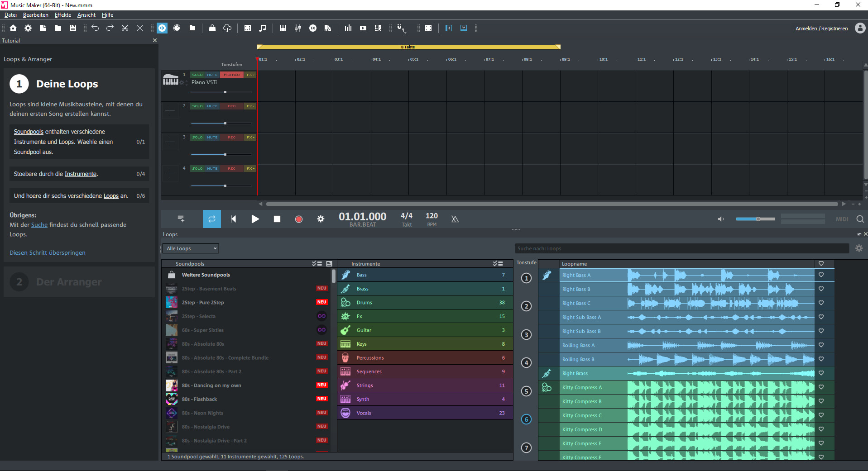
Task: Click the FX audio effects icon
Action: [x=313, y=28]
